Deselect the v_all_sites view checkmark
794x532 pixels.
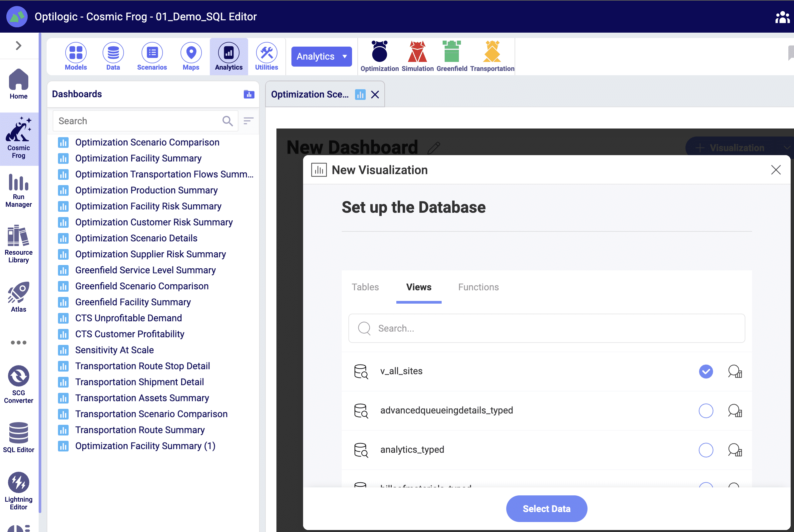706,371
